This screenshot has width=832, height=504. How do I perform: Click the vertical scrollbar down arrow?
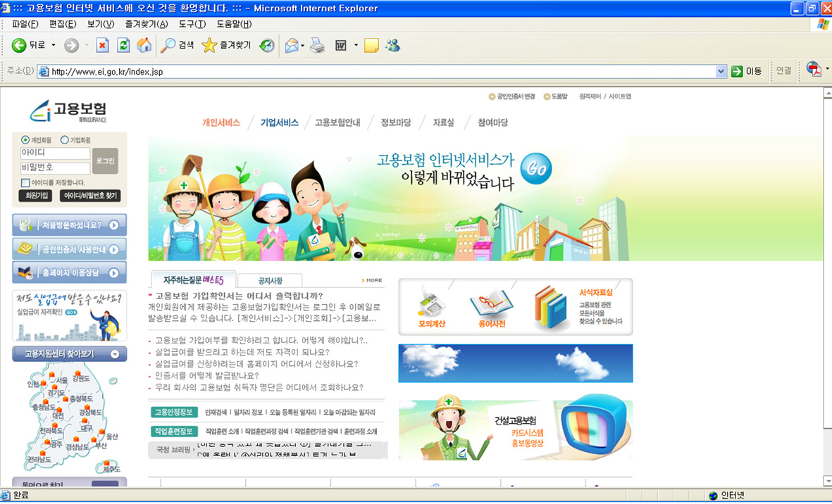827,481
